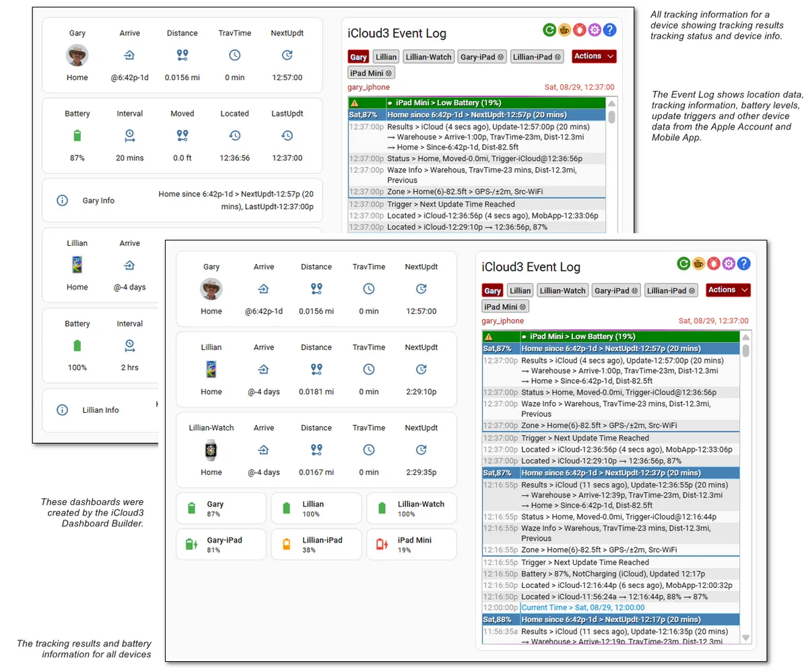
Task: Click the red bug icon in the back Event Log
Action: 579,30
